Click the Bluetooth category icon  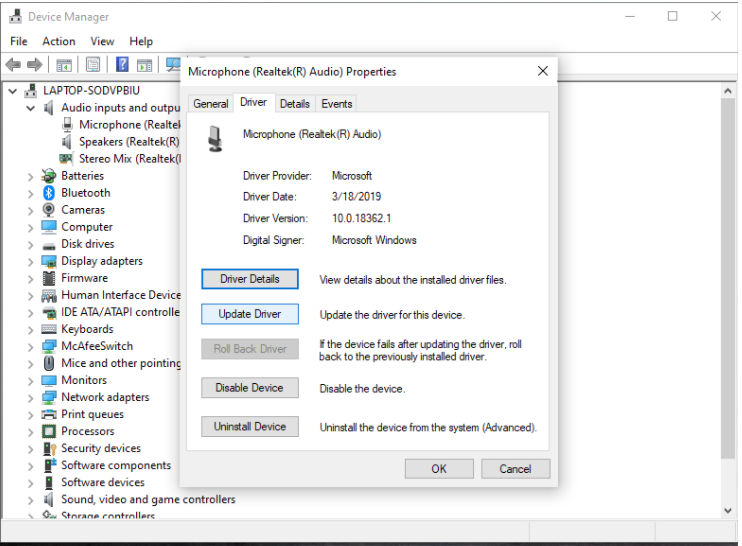(49, 193)
